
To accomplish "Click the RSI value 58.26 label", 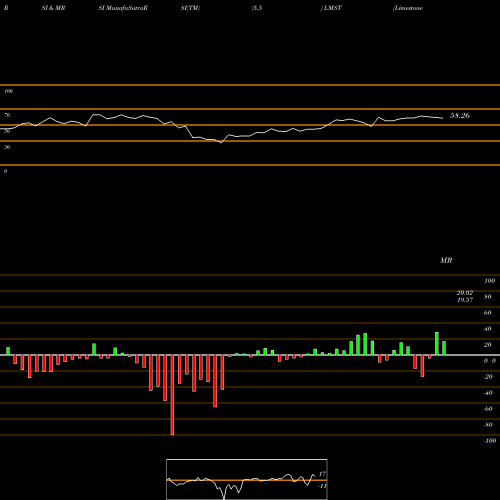I will tap(460, 116).
